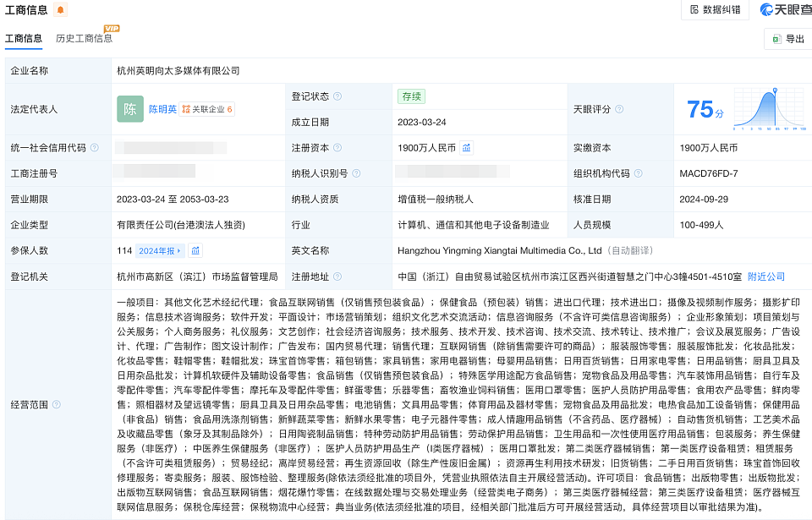
Task: Export data with the 导出 button
Action: pos(788,39)
